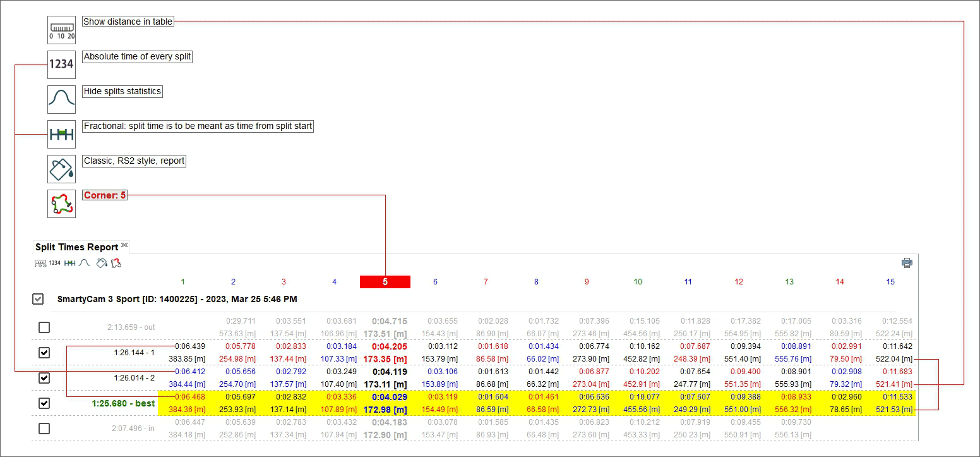Click lap label '1:26.014 - 2'
The height and width of the screenshot is (457, 980).
134,378
